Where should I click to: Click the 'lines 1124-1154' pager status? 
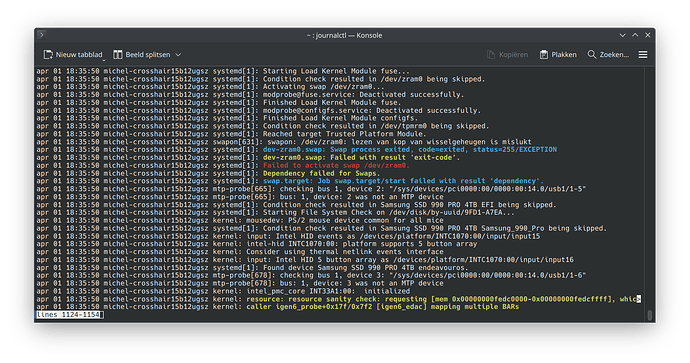[x=70, y=315]
